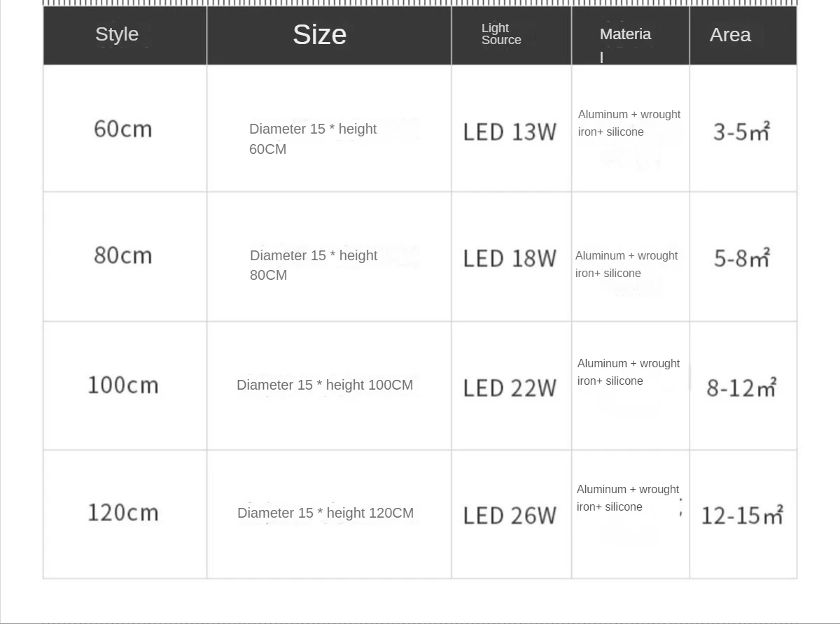Click the Style column header
Image resolution: width=840 pixels, height=624 pixels.
pos(117,34)
